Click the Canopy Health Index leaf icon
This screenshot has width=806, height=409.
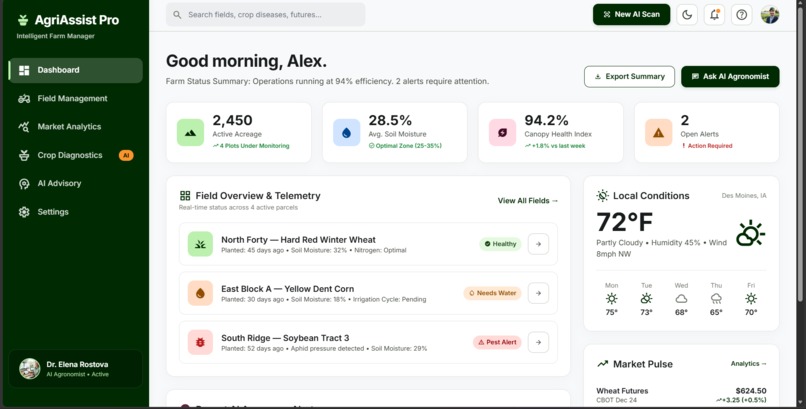click(x=502, y=133)
